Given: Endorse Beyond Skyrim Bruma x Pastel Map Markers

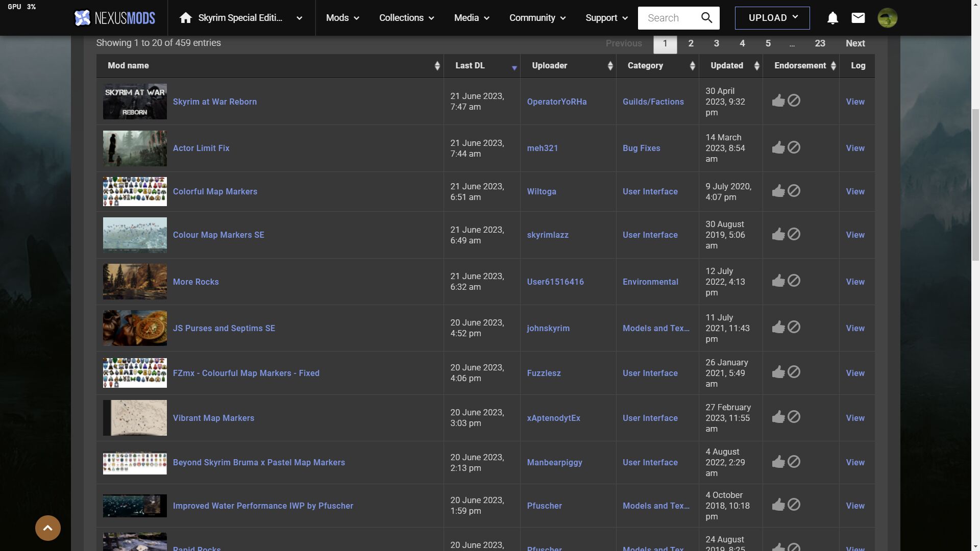Looking at the screenshot, I should (778, 462).
